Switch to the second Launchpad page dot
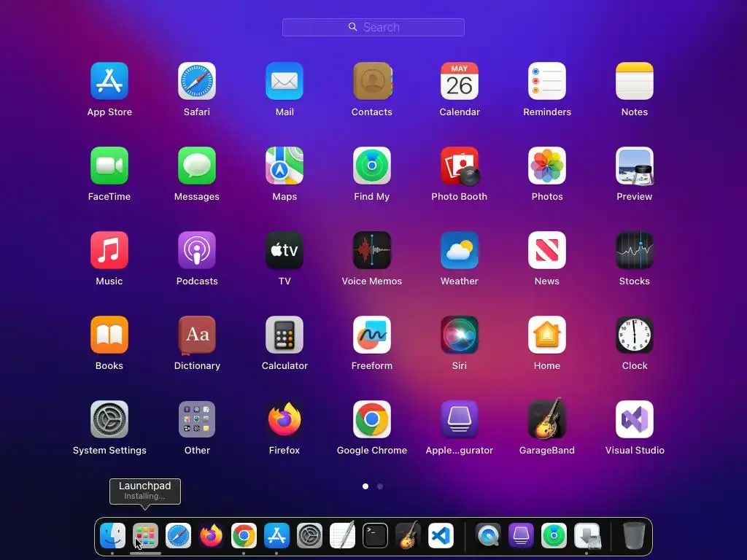The image size is (747, 560). click(379, 486)
